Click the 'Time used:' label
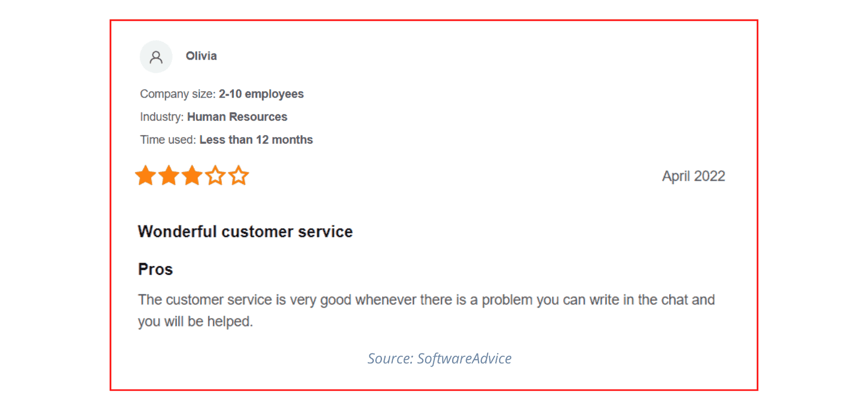 (x=168, y=140)
